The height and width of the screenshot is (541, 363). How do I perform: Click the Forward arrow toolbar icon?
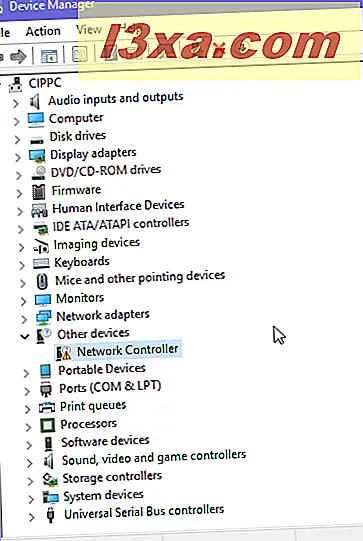click(18, 56)
